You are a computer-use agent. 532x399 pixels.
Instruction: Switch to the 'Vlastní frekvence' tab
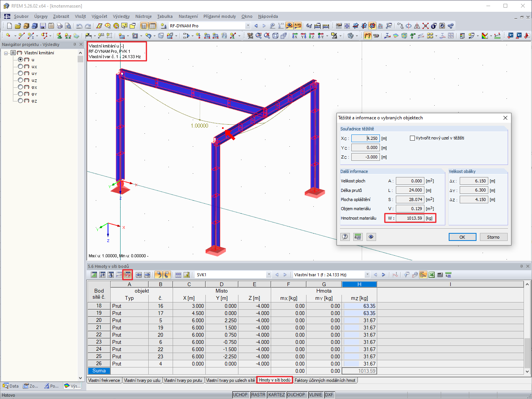click(104, 380)
